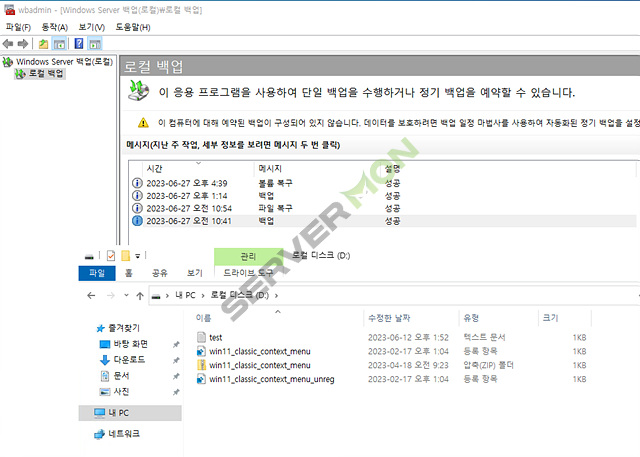
Task: Select the 오후 1:14 백업 message row
Action: click(x=383, y=196)
